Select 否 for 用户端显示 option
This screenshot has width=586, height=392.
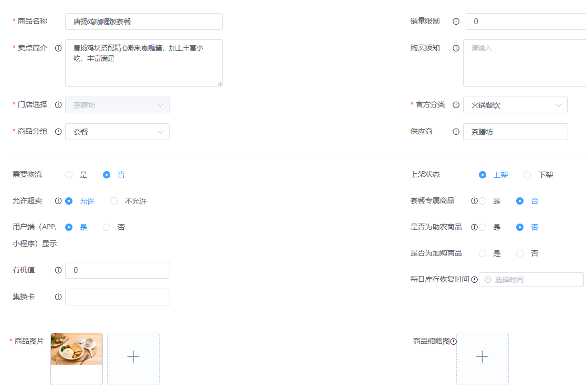107,227
